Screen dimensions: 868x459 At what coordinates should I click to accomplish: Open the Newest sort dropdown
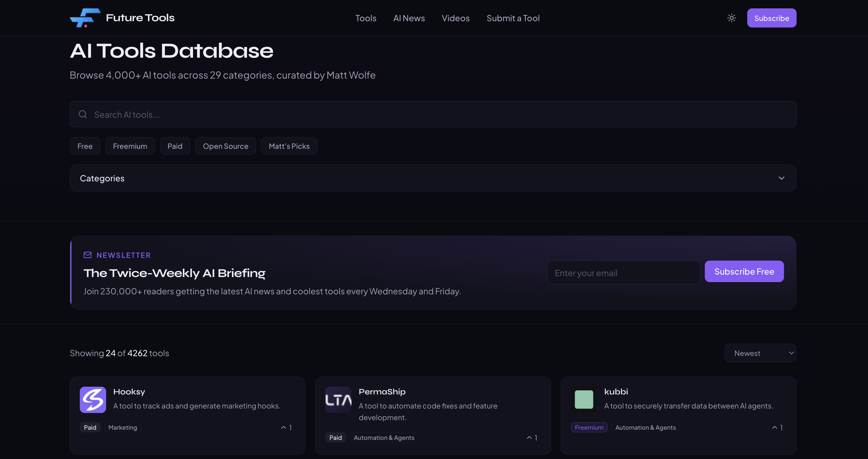click(760, 353)
